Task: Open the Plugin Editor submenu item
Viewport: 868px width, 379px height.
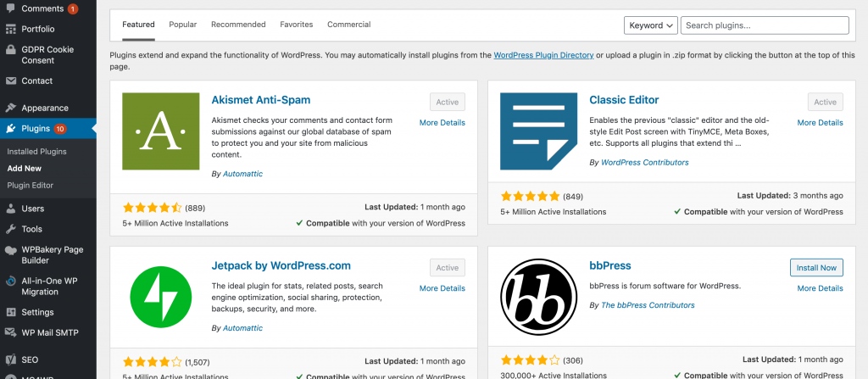Action: coord(31,186)
